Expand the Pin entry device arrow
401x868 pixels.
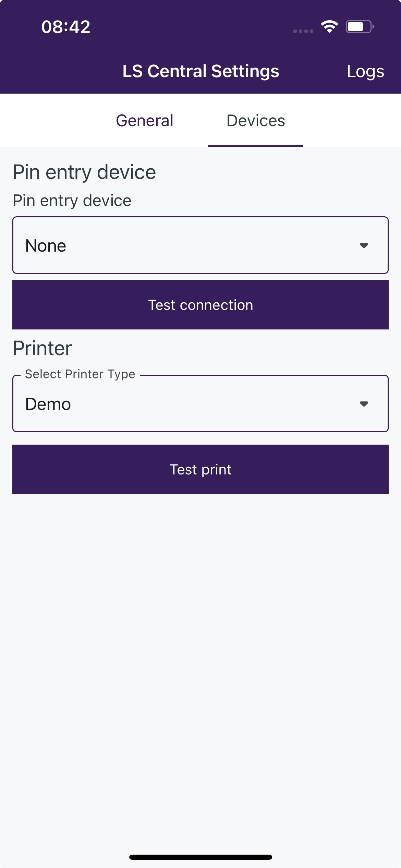point(364,245)
